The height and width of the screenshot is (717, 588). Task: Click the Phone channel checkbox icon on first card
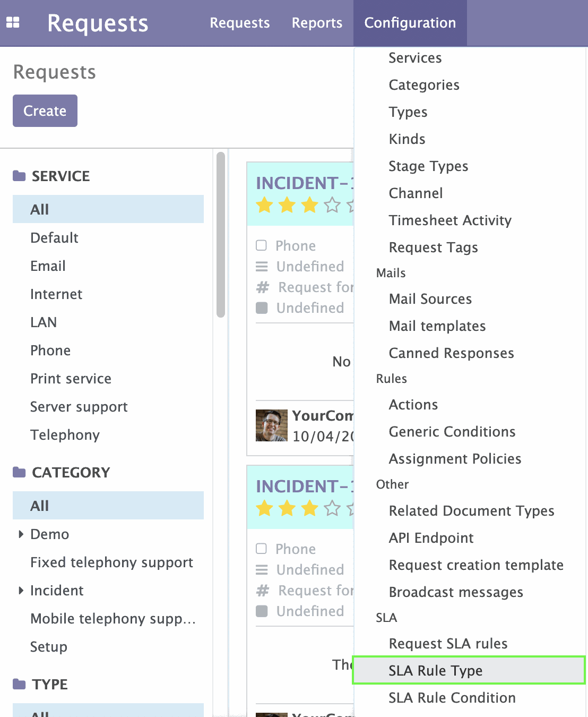tap(261, 245)
